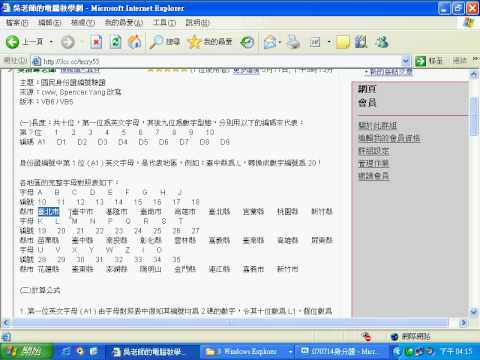The width and height of the screenshot is (480, 360).
Task: Click the horizontal scrollbar right arrow
Action: (463, 323)
